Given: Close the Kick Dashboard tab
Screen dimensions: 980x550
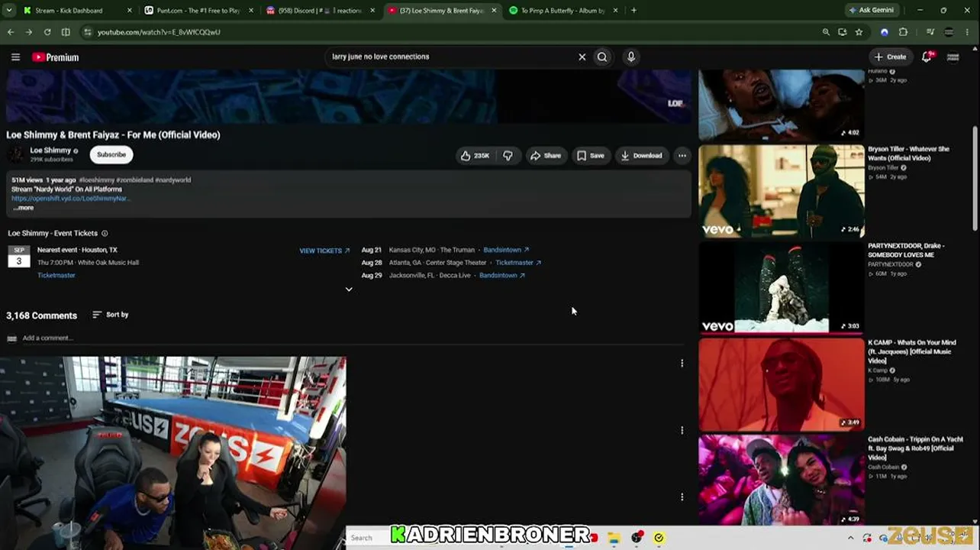Looking at the screenshot, I should (x=129, y=11).
